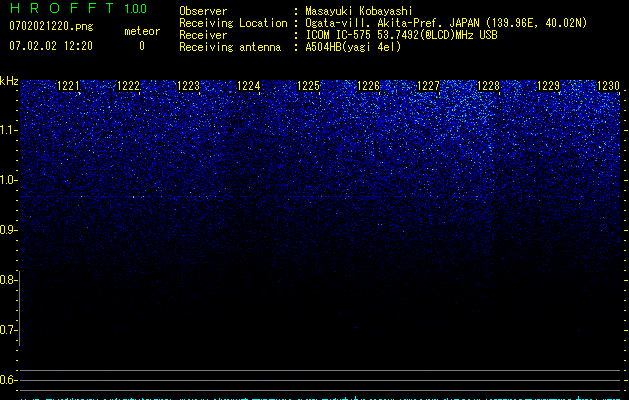629x400 pixels.
Task: Click the 0.6 kHz axis label
Action: (x=8, y=380)
